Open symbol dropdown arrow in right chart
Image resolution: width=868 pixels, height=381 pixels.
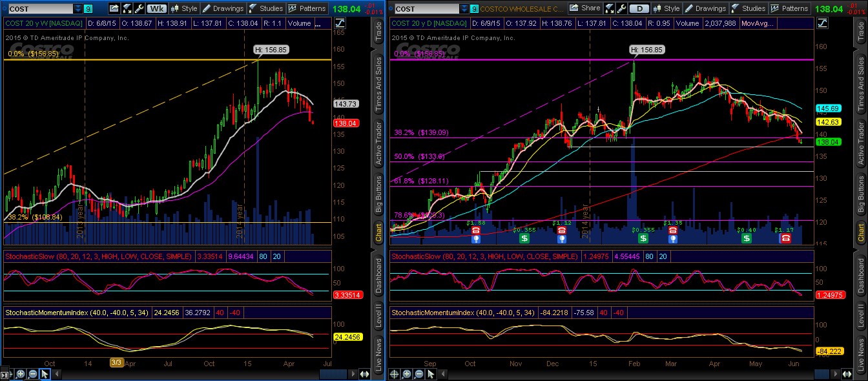point(464,8)
